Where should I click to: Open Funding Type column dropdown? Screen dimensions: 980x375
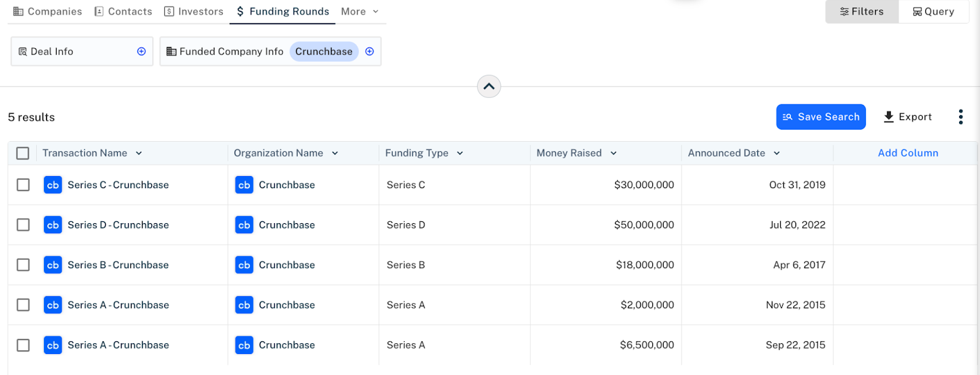click(x=460, y=153)
